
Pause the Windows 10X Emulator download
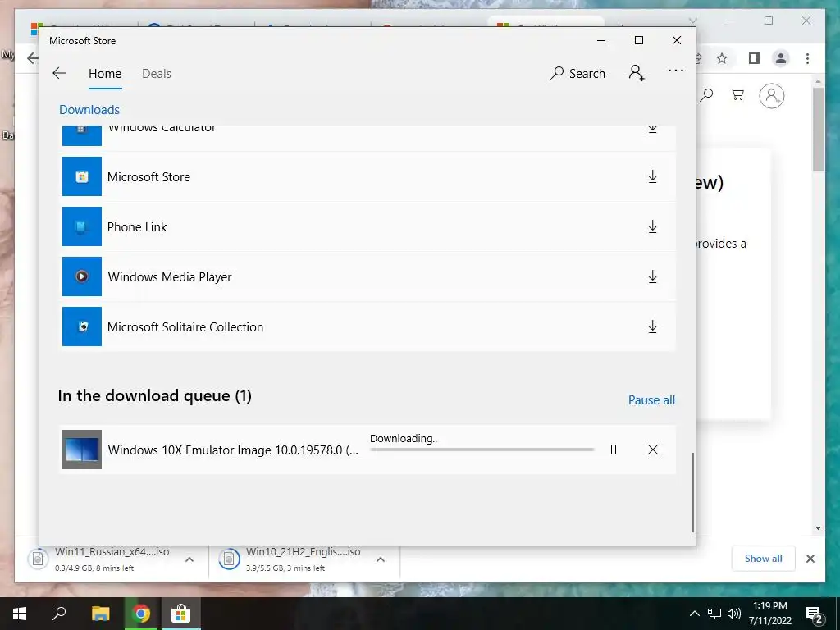614,450
